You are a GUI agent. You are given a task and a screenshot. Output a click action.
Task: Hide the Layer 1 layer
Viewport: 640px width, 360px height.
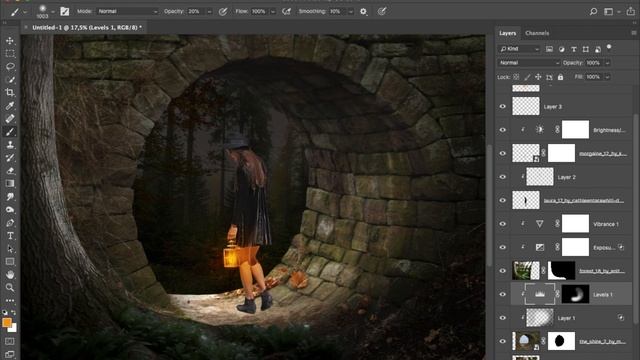[503, 318]
